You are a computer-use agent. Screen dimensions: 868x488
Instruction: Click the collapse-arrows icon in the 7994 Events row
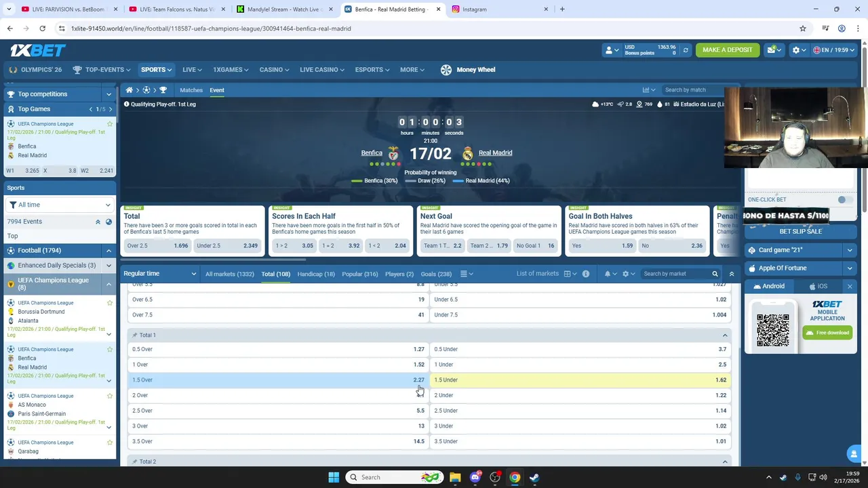pyautogui.click(x=98, y=222)
